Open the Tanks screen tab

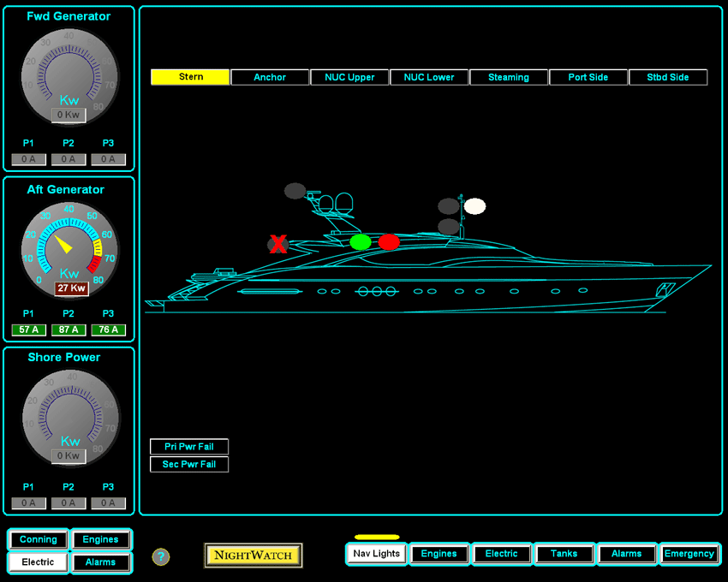click(564, 554)
